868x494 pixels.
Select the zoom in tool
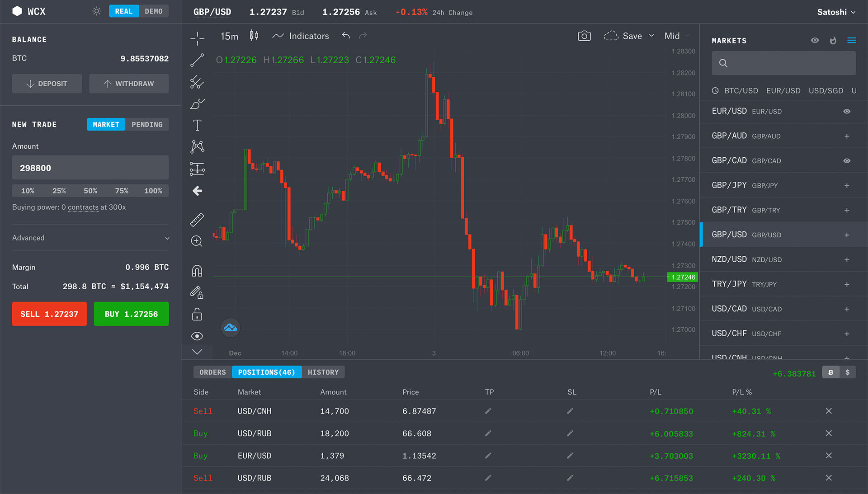click(197, 242)
